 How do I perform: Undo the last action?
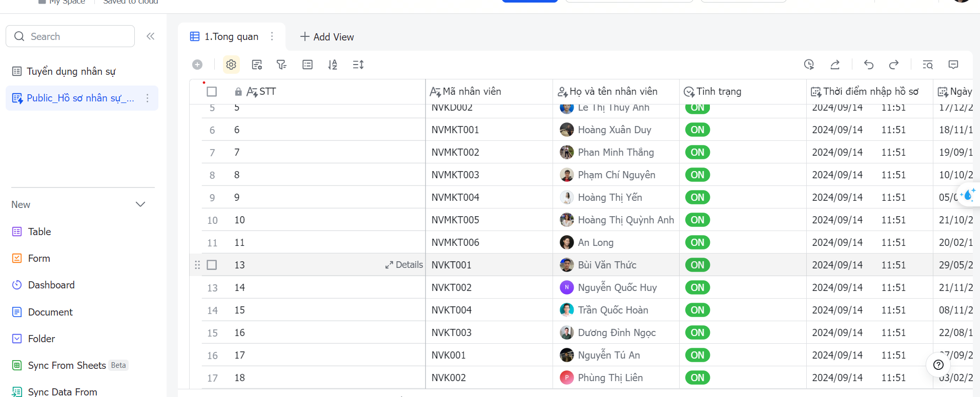coord(868,65)
